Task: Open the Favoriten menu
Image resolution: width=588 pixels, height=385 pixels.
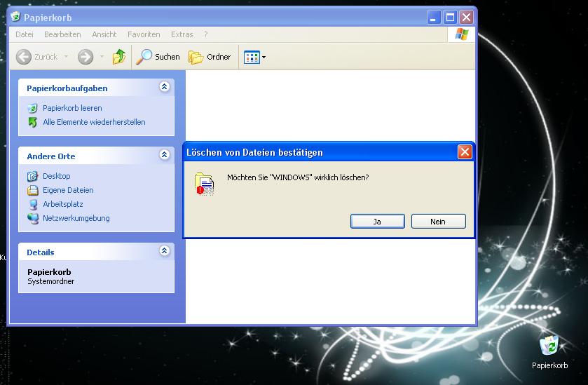Action: tap(144, 34)
